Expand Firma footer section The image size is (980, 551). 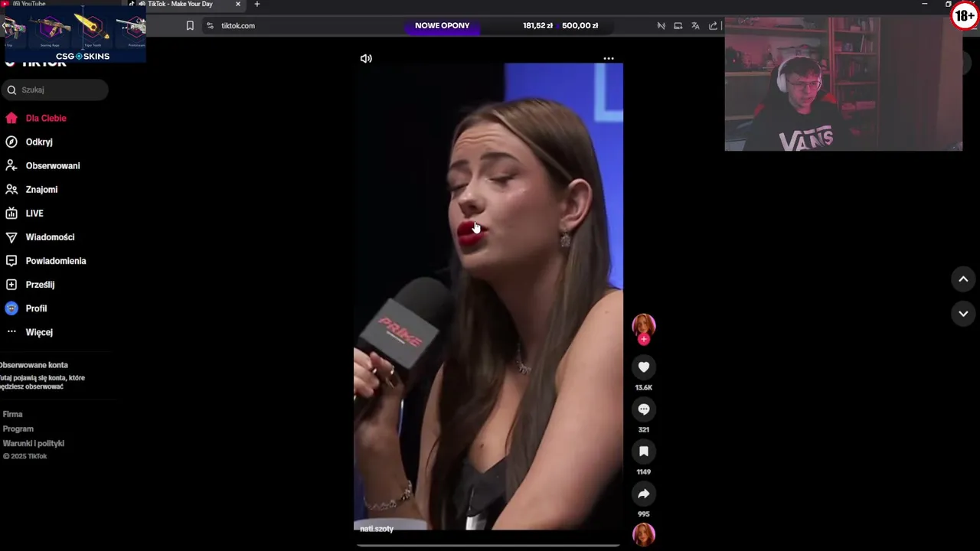(12, 414)
